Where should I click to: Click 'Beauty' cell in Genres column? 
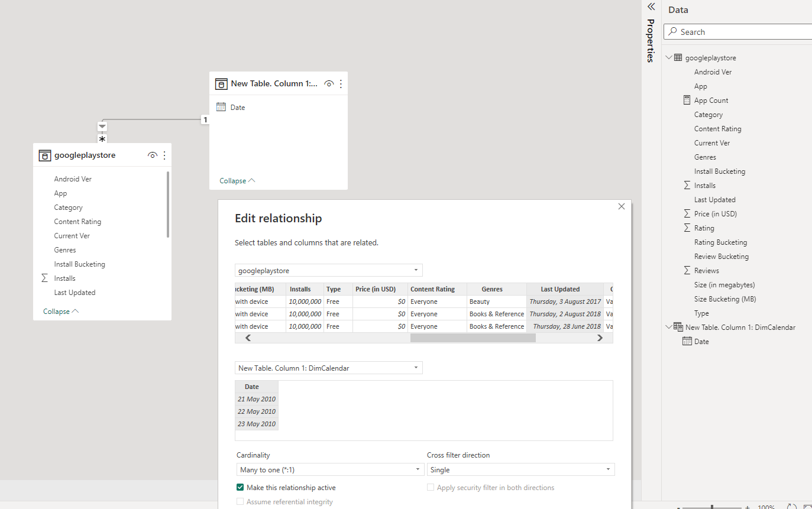(x=496, y=301)
